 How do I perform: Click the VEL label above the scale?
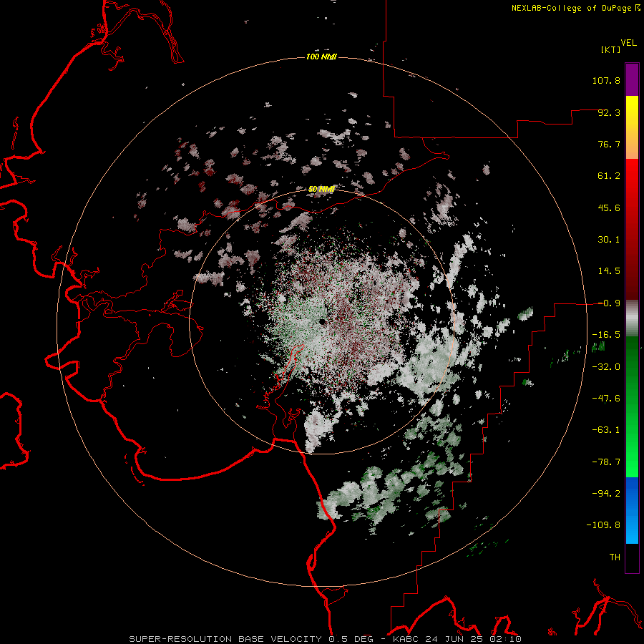click(x=628, y=43)
